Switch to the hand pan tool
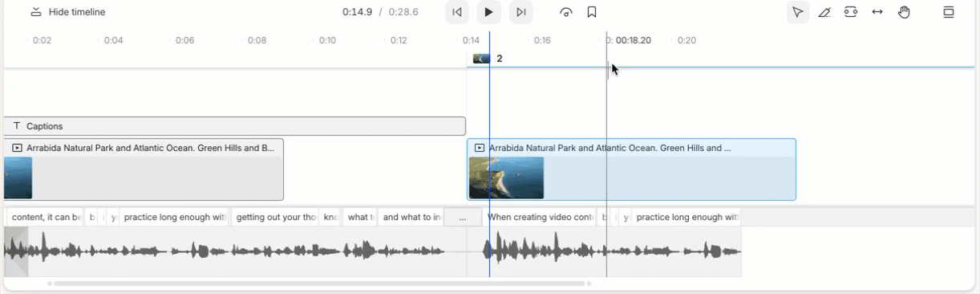This screenshot has height=294, width=980. point(904,12)
